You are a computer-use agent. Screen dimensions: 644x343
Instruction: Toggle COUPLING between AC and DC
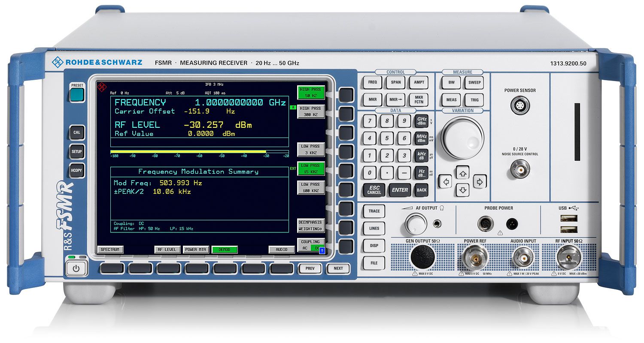click(x=310, y=245)
